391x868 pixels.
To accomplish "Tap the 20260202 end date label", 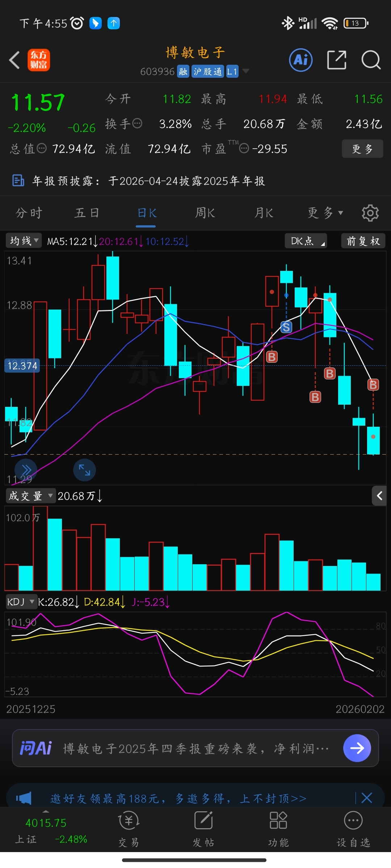I will [x=360, y=709].
